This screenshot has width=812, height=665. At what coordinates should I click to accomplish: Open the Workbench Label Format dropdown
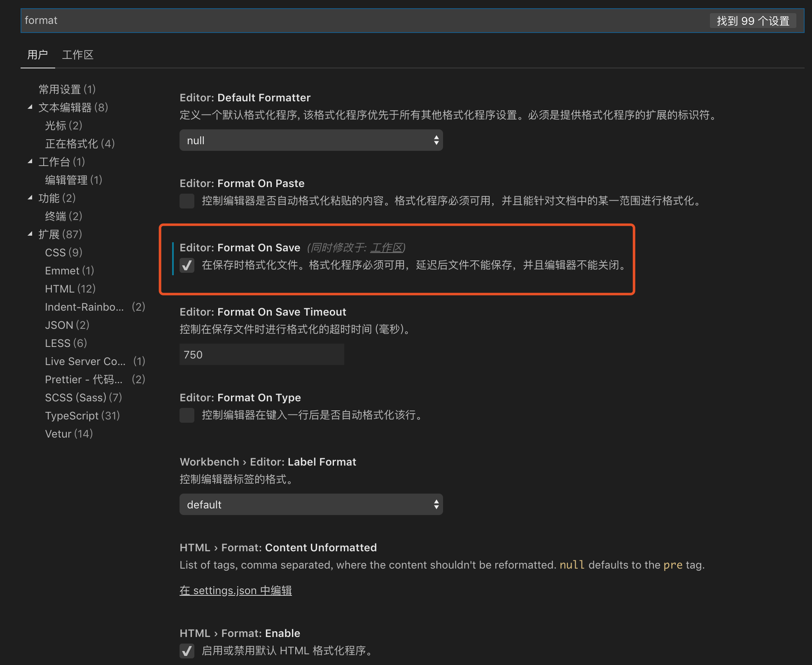click(x=311, y=504)
